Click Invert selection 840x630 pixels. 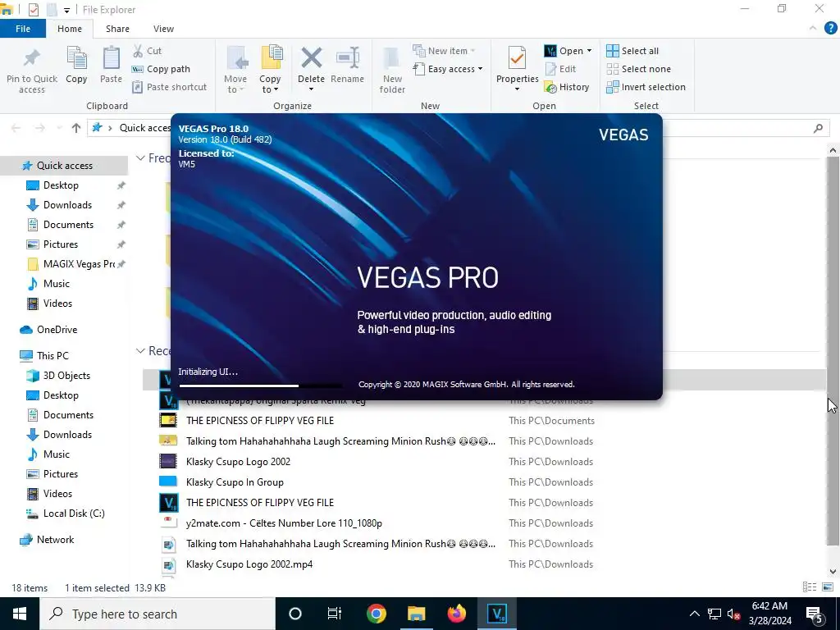[x=646, y=87]
